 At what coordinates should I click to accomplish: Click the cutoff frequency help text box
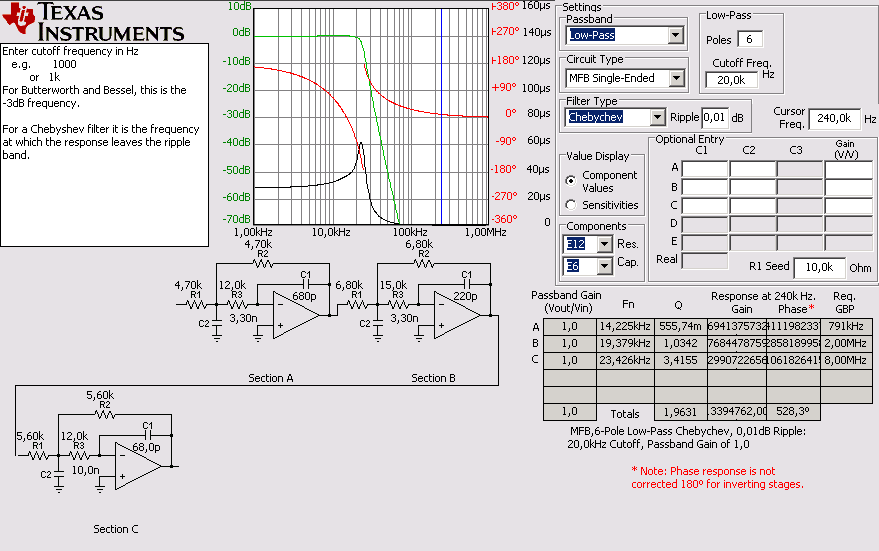(104, 145)
